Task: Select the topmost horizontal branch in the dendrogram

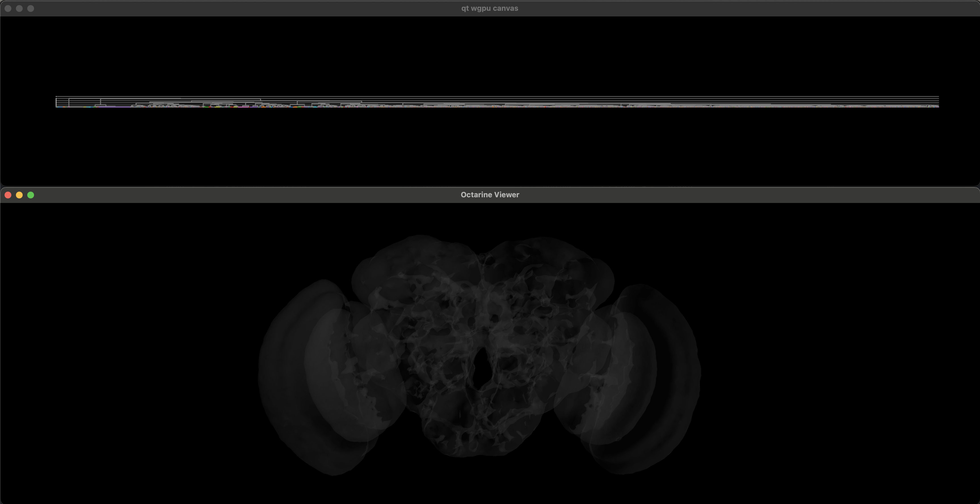Action: point(495,97)
